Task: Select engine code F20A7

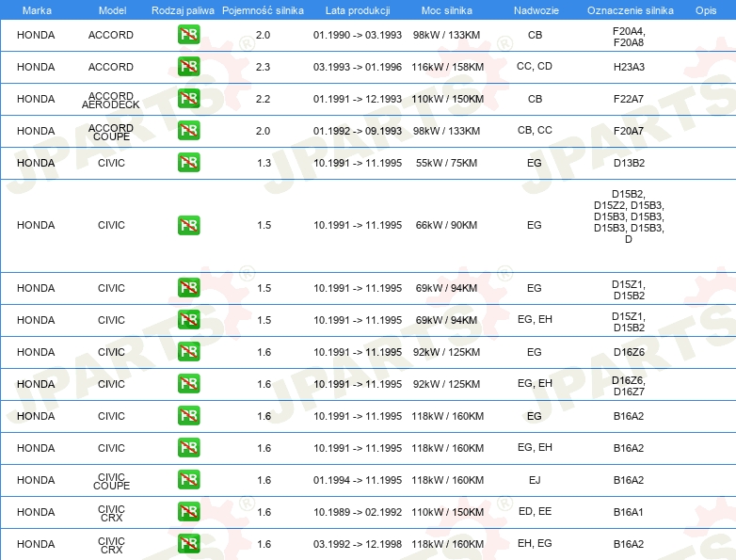Action: (629, 131)
